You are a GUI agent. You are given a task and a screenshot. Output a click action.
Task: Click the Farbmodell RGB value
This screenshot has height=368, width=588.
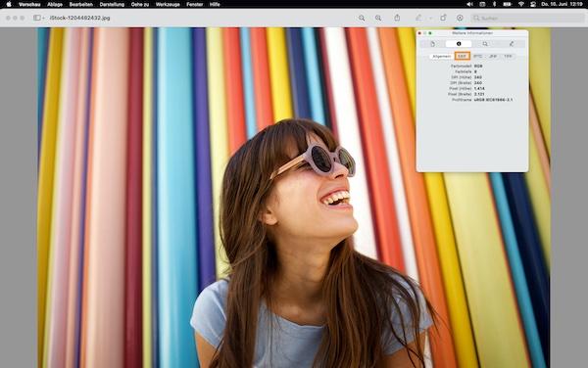478,66
